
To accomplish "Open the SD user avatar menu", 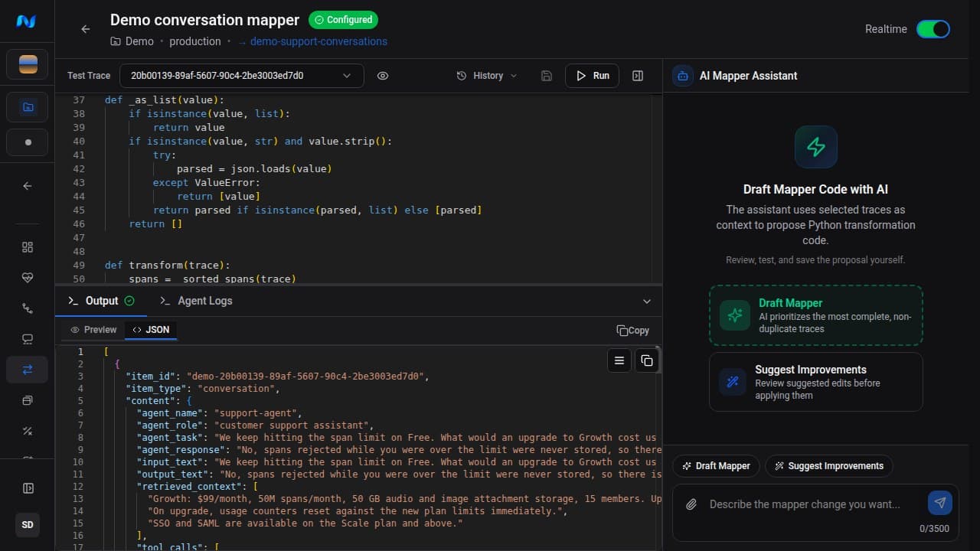I will pyautogui.click(x=28, y=525).
